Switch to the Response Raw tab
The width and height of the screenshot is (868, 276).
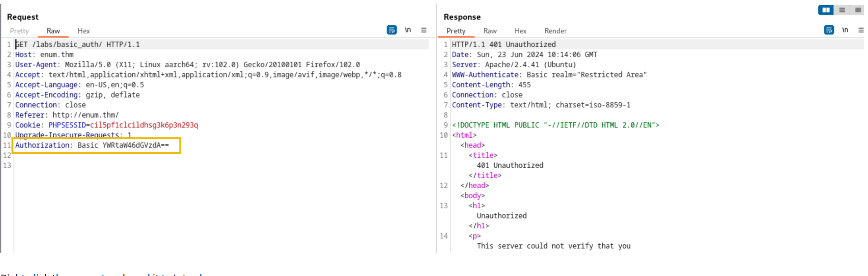(x=490, y=31)
